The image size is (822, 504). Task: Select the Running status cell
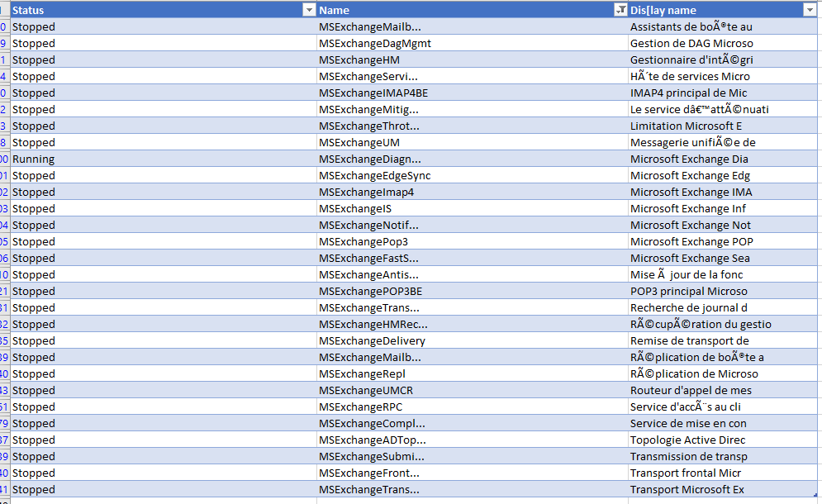coord(164,159)
